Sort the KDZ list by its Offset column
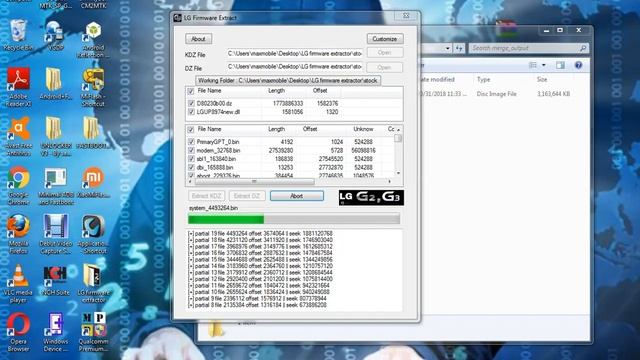 click(321, 91)
